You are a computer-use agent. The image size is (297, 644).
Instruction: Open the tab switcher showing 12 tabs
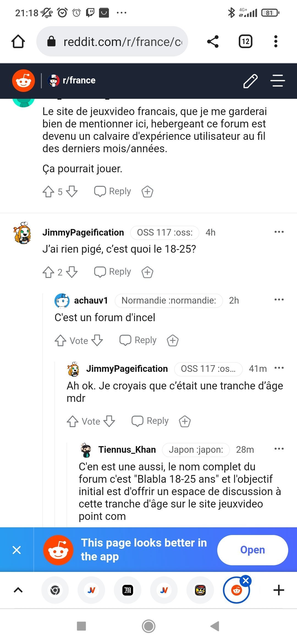(x=245, y=42)
